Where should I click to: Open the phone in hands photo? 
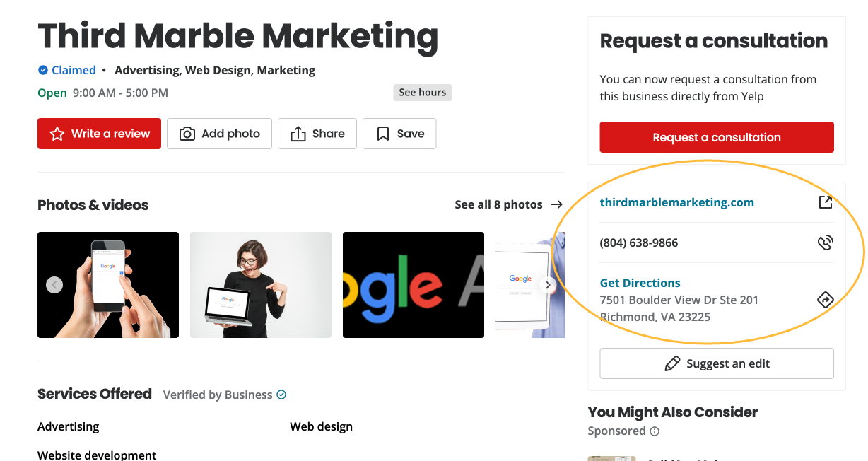tap(108, 285)
